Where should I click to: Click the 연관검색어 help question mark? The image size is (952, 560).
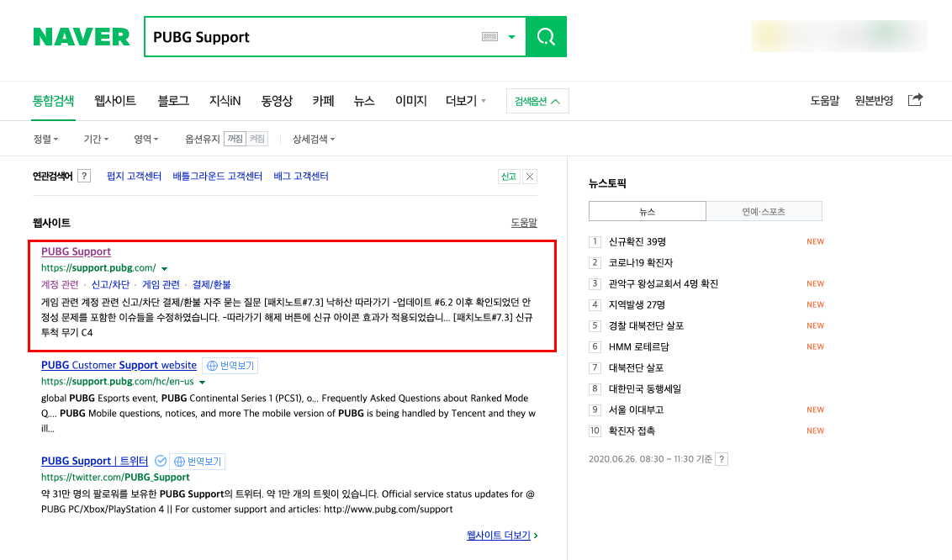point(84,176)
